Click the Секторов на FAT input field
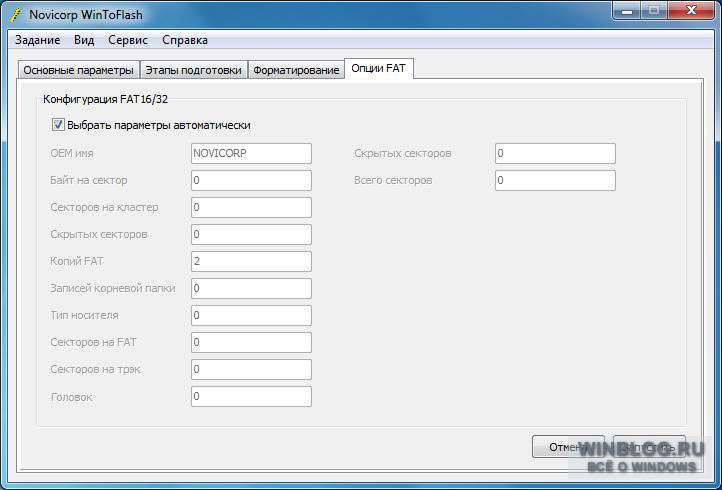Screen dimensions: 722x490 251,343
